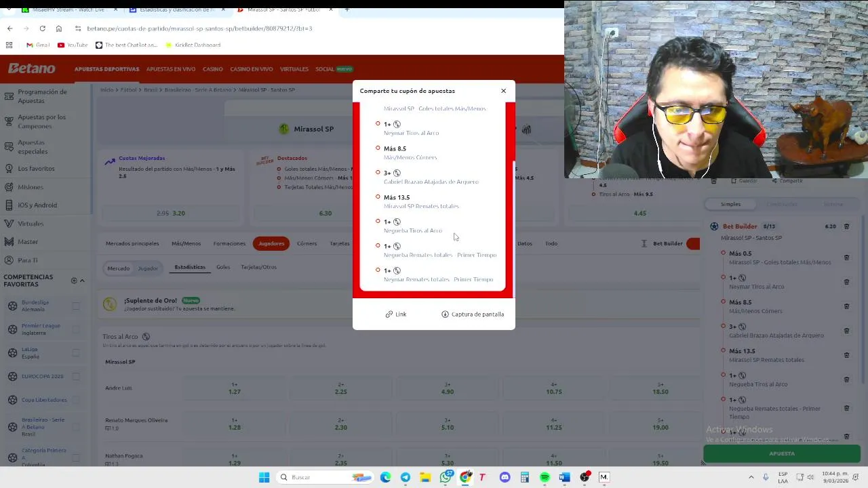Image resolution: width=868 pixels, height=488 pixels.
Task: Tick Bundesliga Alemania checkbox
Action: coord(76,306)
